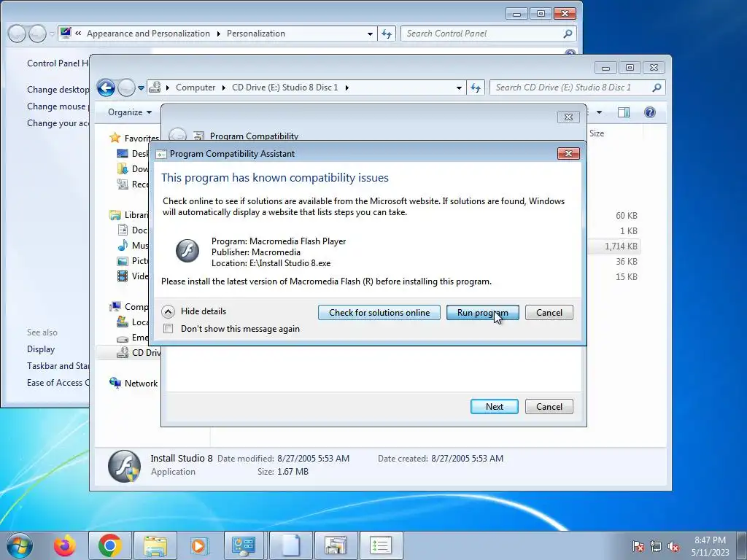
Task: Cancel the Program Compatibility wizard
Action: pyautogui.click(x=549, y=407)
